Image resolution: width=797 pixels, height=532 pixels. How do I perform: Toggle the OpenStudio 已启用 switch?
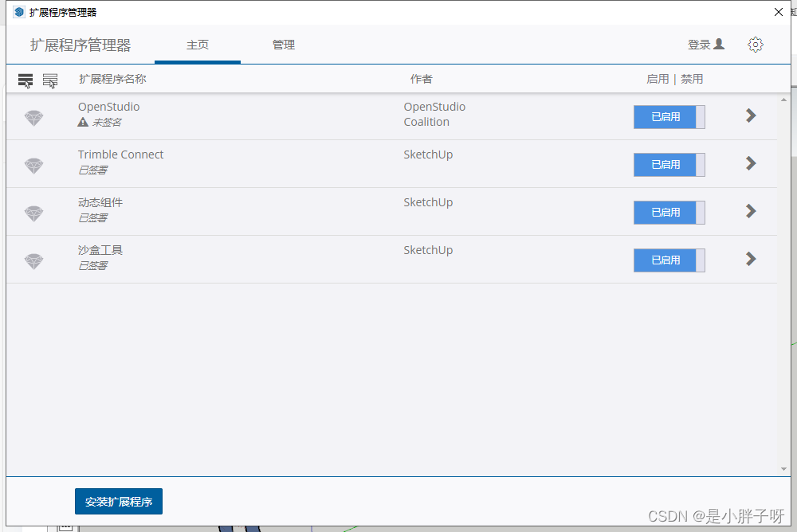pos(669,117)
